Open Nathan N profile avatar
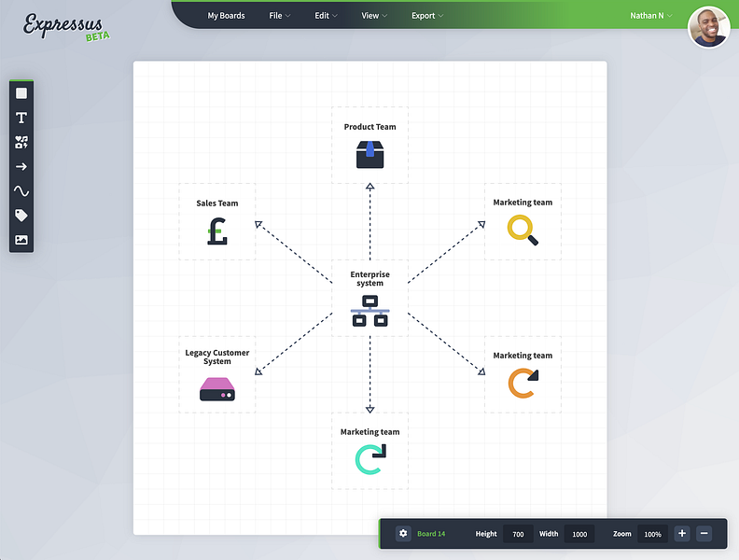 [709, 27]
